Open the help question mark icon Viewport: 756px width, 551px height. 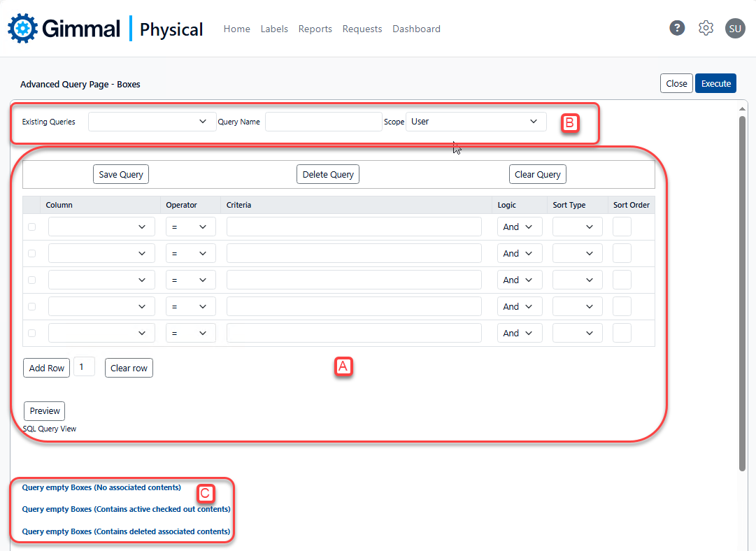(676, 28)
